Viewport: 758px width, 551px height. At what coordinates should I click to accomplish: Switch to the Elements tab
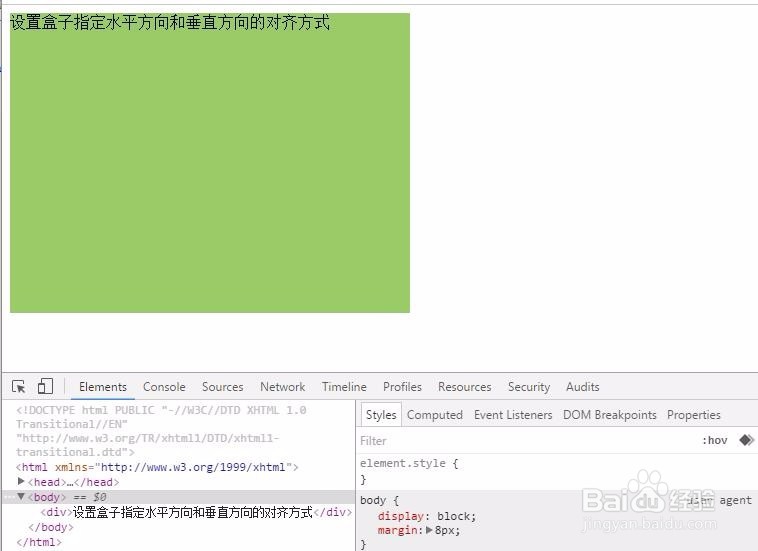(102, 387)
